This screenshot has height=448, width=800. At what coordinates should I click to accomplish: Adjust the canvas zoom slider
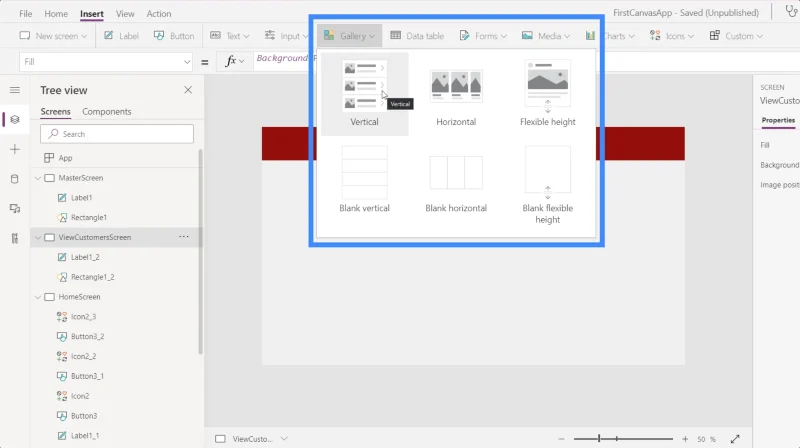[x=623, y=439]
